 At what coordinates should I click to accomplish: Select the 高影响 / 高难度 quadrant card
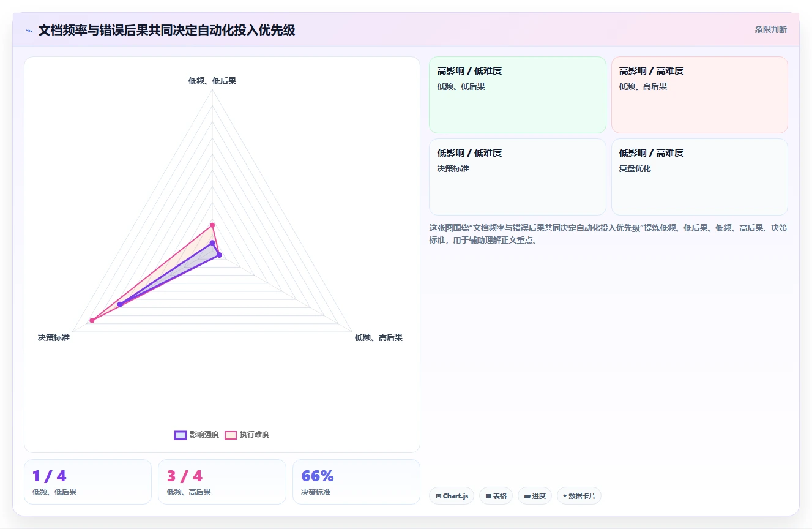(699, 95)
